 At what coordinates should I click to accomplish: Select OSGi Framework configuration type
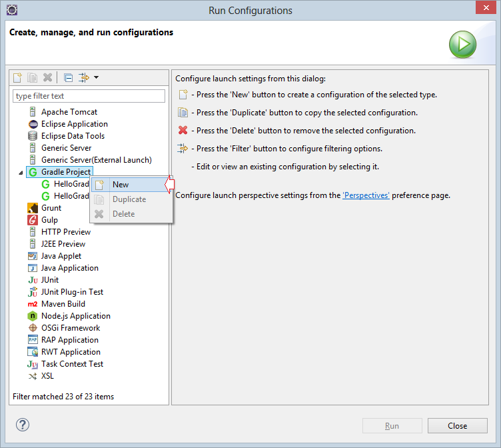pyautogui.click(x=71, y=328)
